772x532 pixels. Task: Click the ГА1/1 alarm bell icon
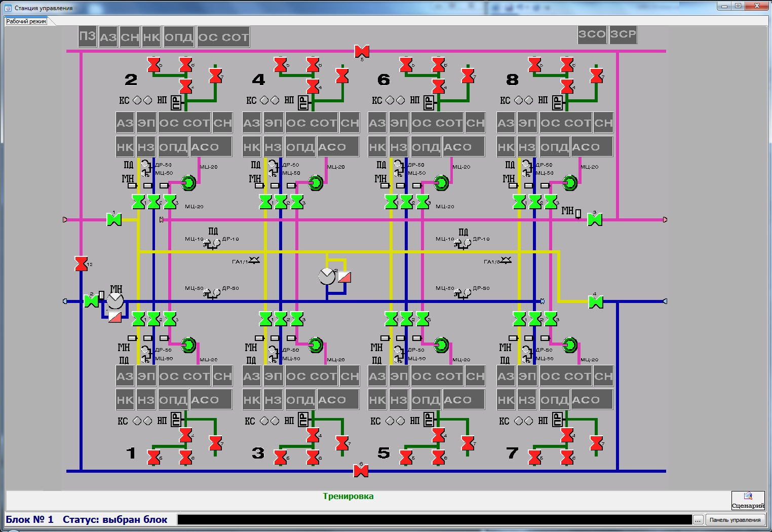click(x=254, y=260)
